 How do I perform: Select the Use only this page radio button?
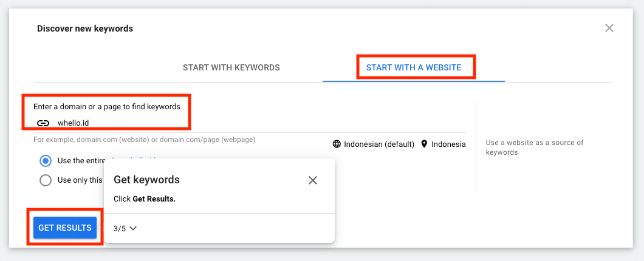point(45,180)
